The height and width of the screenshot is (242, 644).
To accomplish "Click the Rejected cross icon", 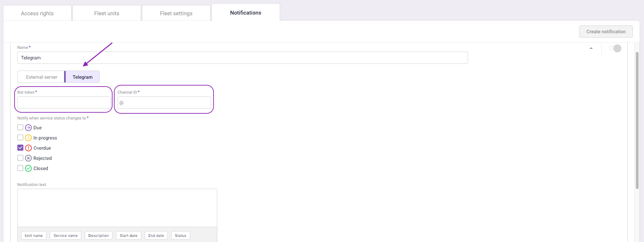I will 28,158.
